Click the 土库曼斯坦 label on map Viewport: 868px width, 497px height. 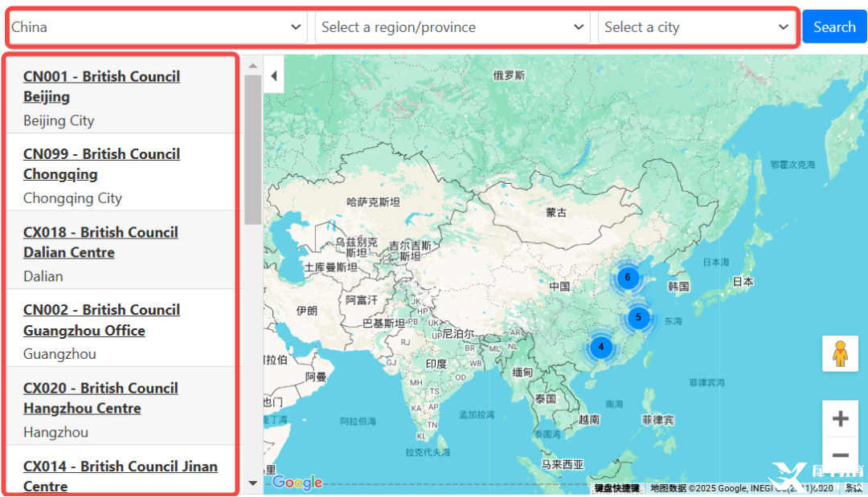331,267
